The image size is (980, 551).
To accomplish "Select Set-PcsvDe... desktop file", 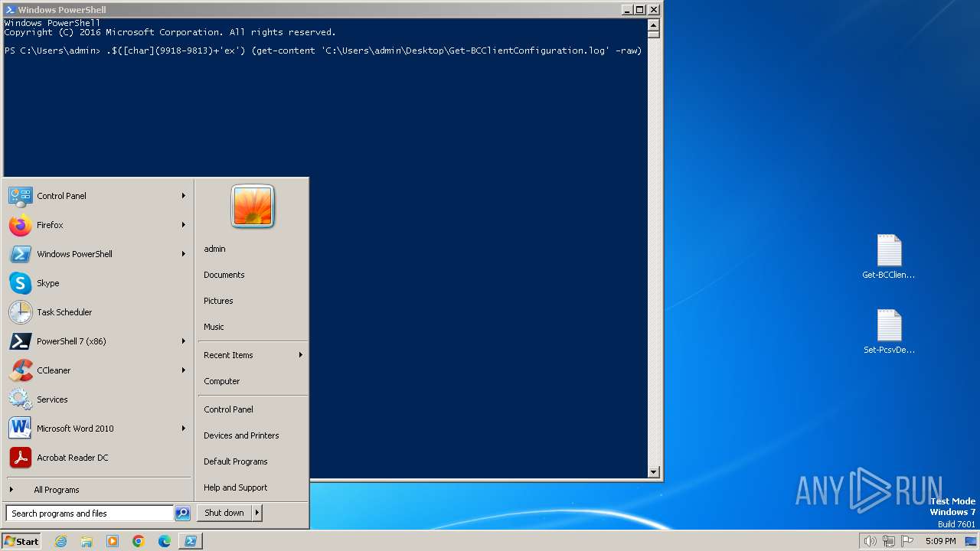I will [x=889, y=332].
